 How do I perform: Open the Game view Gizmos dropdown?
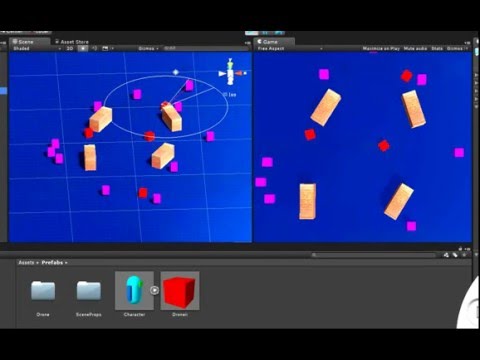pos(456,49)
